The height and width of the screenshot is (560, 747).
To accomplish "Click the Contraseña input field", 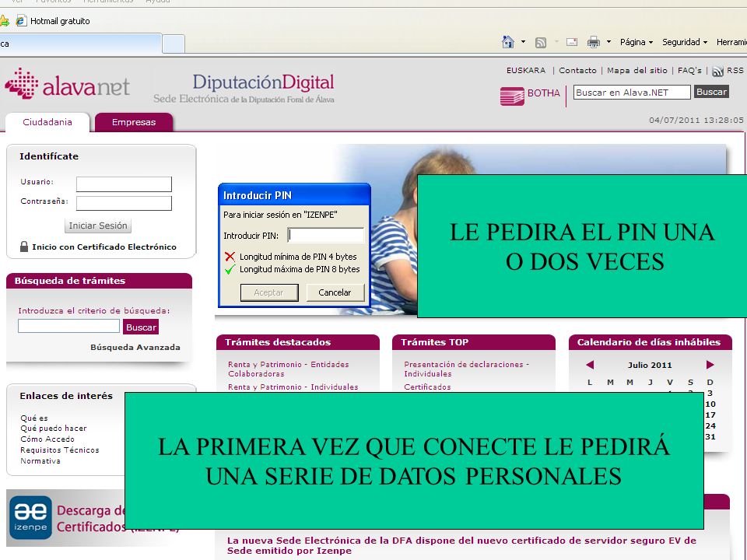I will coord(124,203).
